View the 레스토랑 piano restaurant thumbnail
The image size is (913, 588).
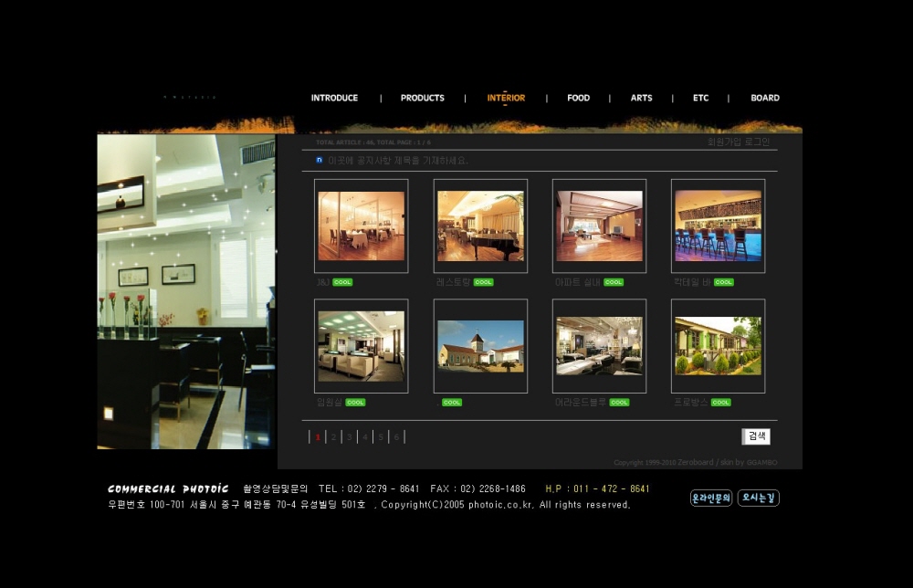tap(480, 226)
